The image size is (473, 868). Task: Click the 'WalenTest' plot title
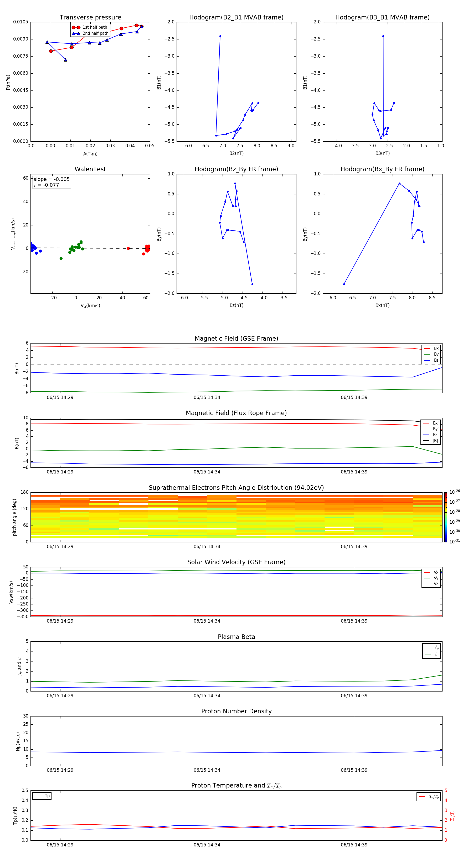(x=90, y=169)
